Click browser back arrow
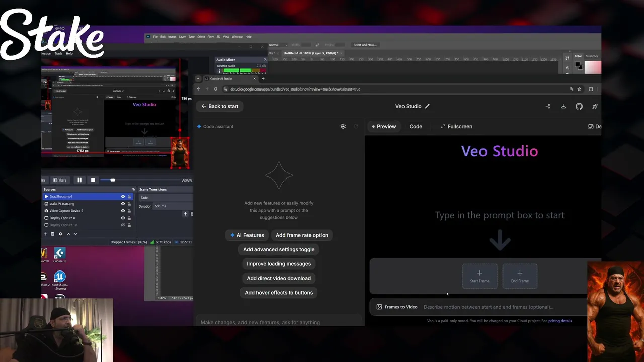Viewport: 644px width, 362px height. (199, 89)
